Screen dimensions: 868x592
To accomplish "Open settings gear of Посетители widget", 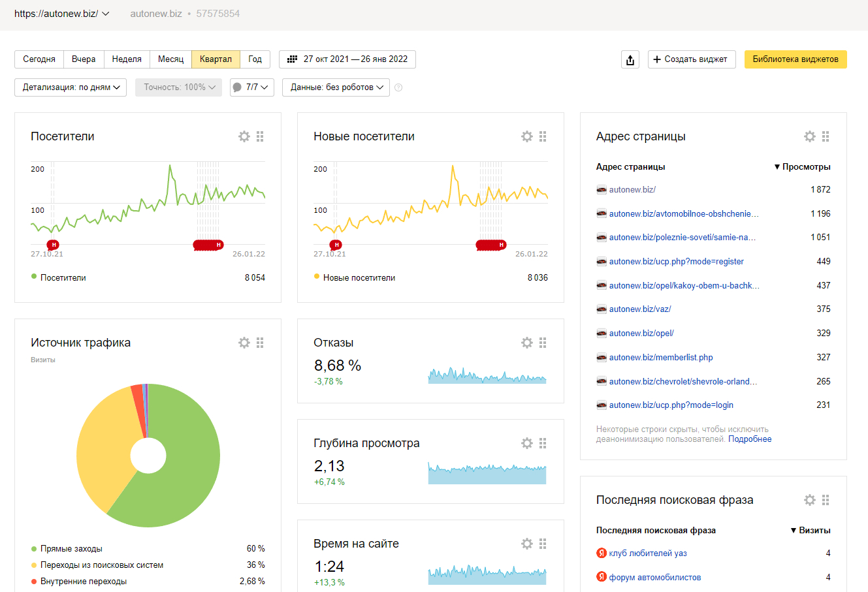I will 244,136.
